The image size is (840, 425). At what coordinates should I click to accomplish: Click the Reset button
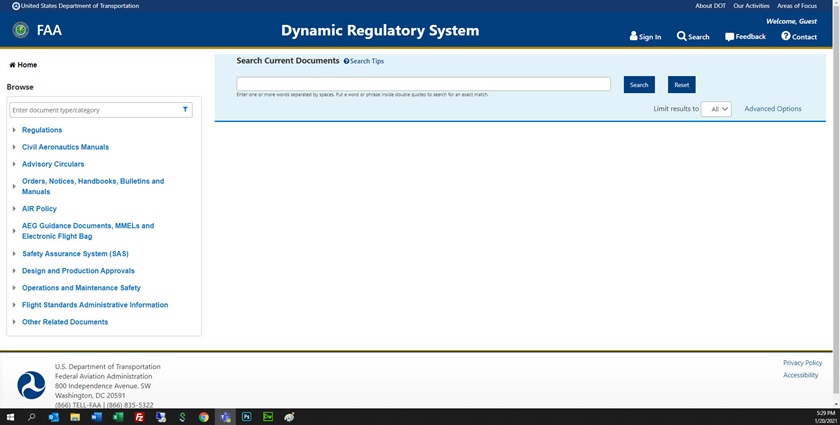coord(681,85)
